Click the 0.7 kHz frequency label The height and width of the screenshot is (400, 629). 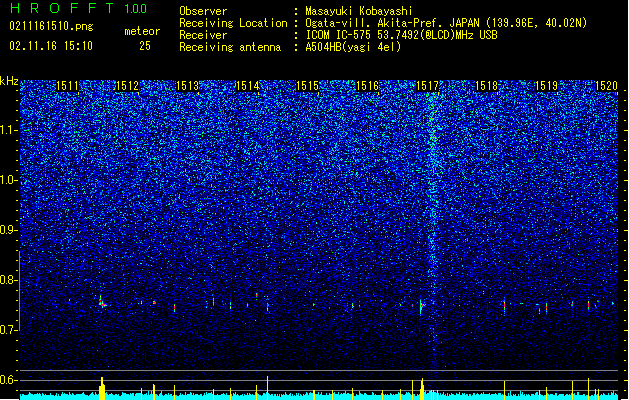tap(9, 330)
